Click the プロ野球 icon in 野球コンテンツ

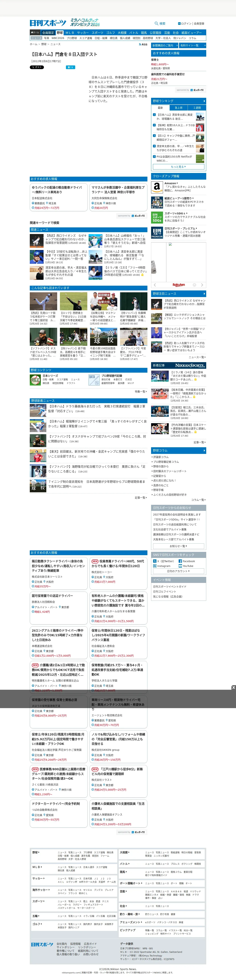tap(35, 380)
